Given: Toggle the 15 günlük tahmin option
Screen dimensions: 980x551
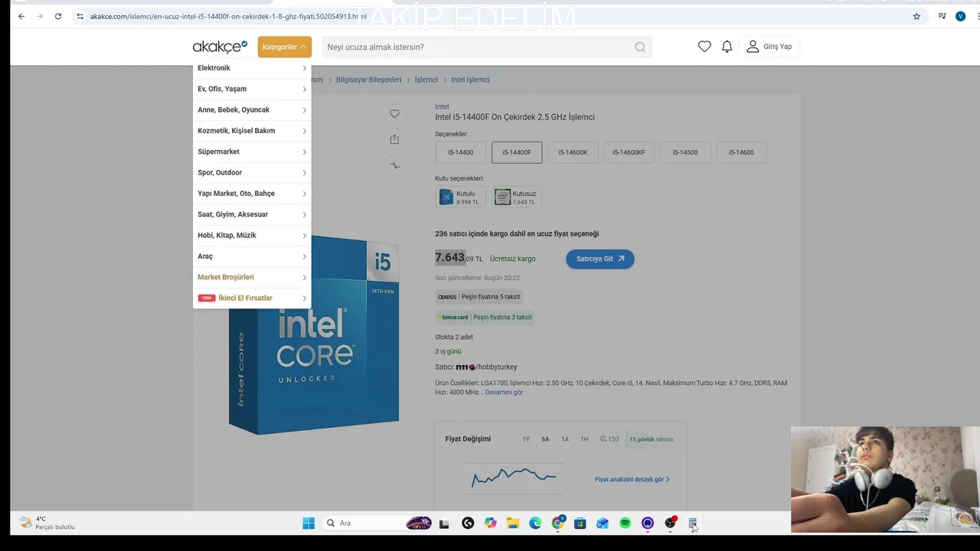Looking at the screenshot, I should tap(651, 439).
